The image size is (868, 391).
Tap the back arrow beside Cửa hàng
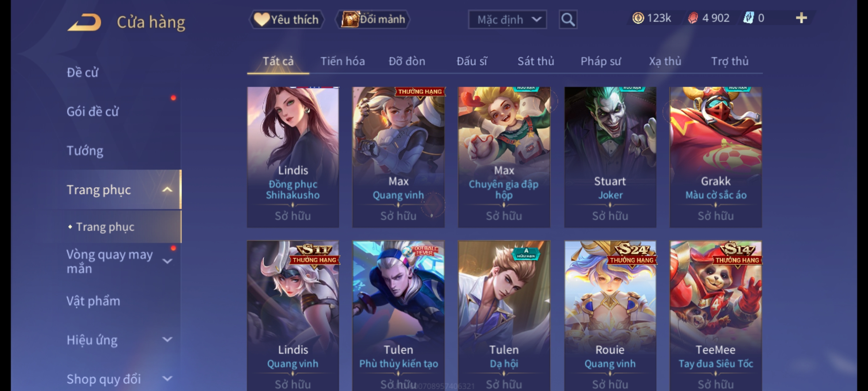coord(84,22)
